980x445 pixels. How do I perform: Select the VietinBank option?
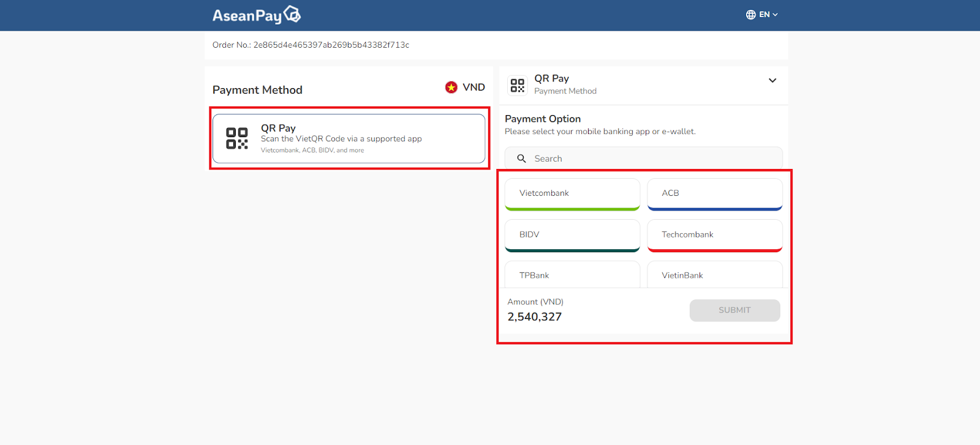tap(714, 275)
